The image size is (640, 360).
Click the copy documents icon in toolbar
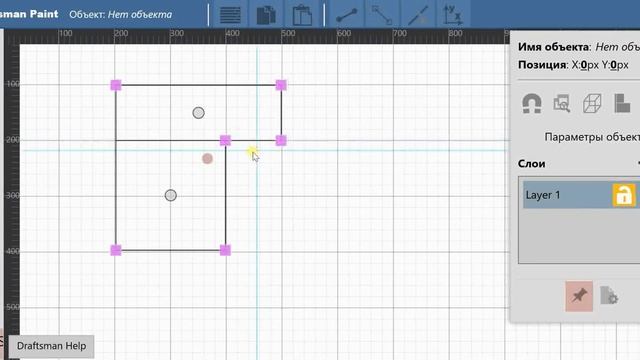point(266,15)
